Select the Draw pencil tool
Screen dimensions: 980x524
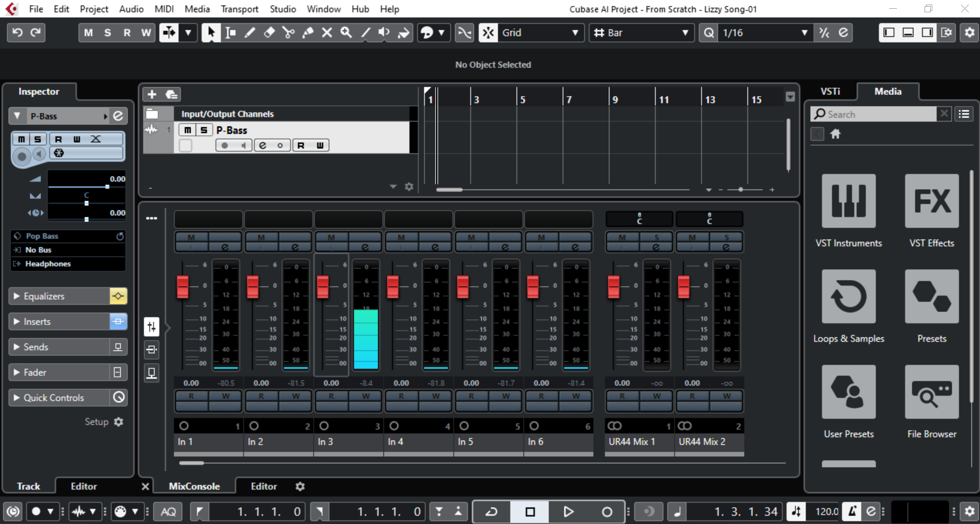tap(250, 33)
